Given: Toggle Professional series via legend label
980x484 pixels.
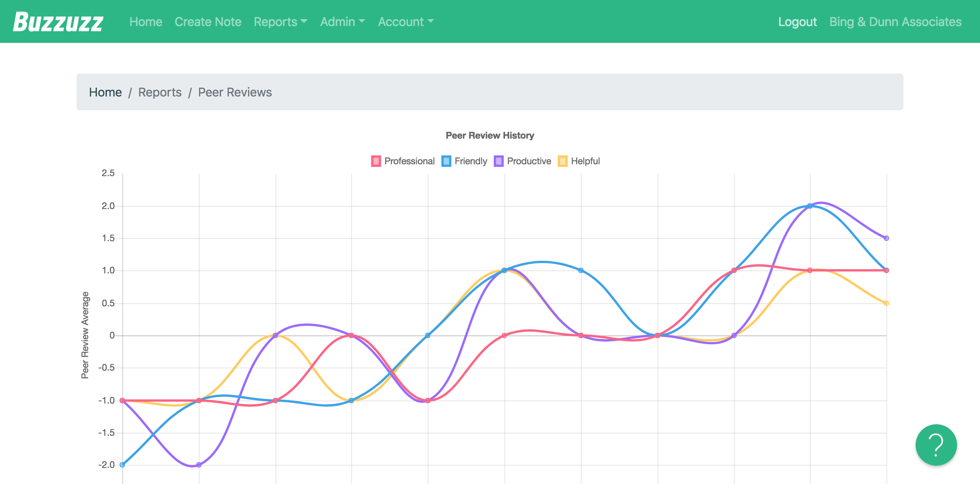Looking at the screenshot, I should [410, 161].
